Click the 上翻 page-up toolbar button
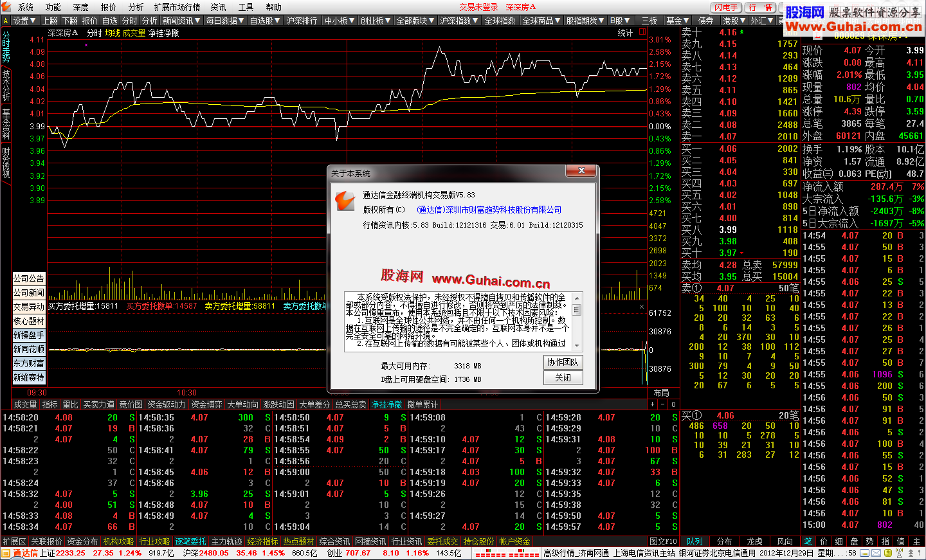 click(50, 21)
